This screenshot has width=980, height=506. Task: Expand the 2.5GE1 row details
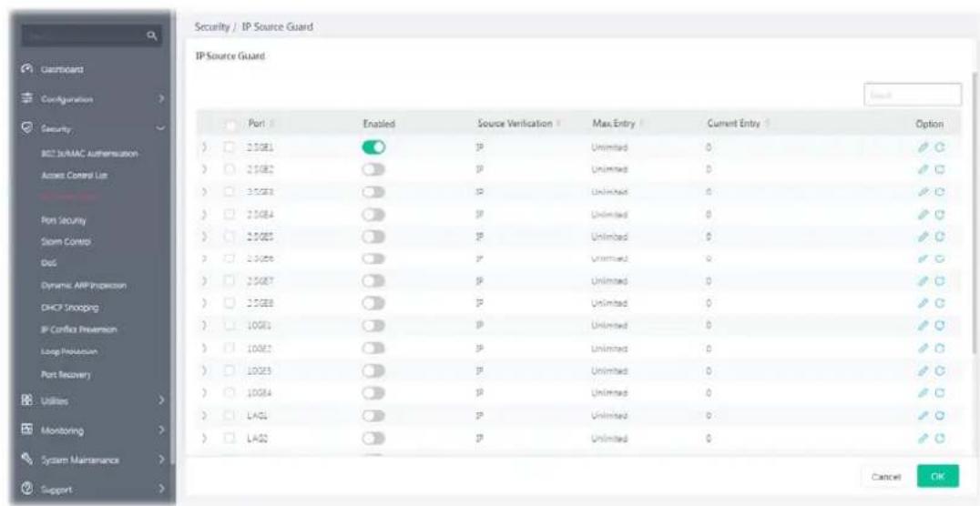point(205,148)
